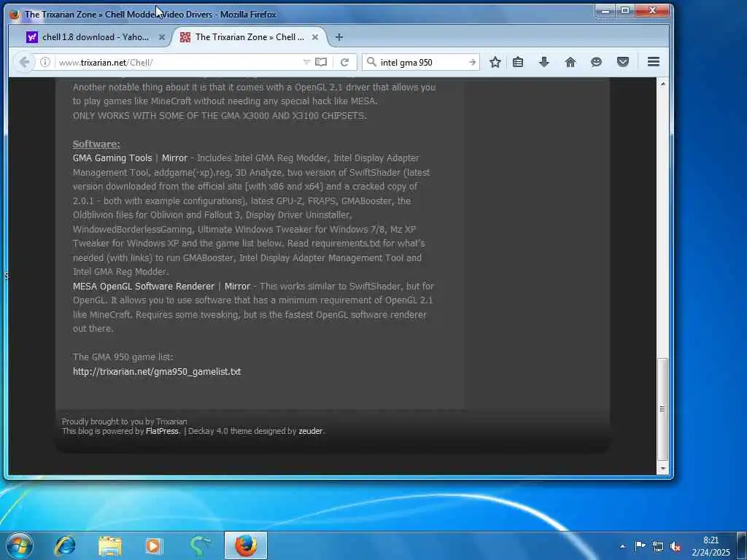Minimize the Firefox window
Image resolution: width=747 pixels, height=560 pixels.
[x=606, y=10]
